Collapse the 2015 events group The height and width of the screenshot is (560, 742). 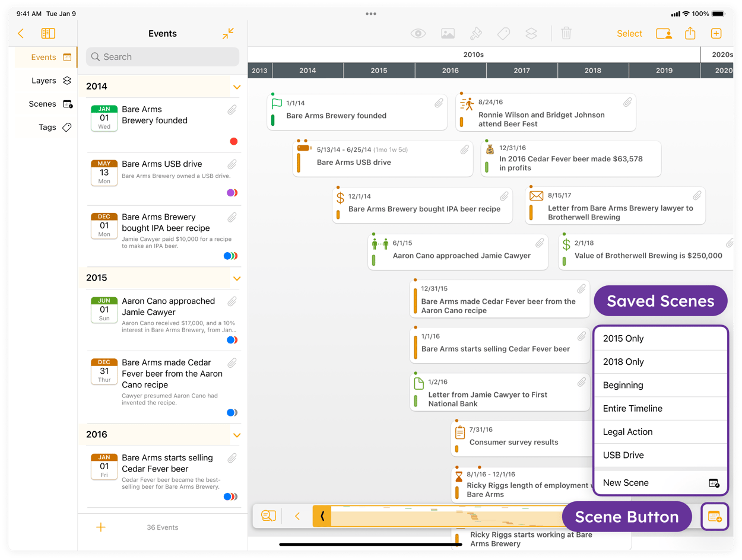237,278
